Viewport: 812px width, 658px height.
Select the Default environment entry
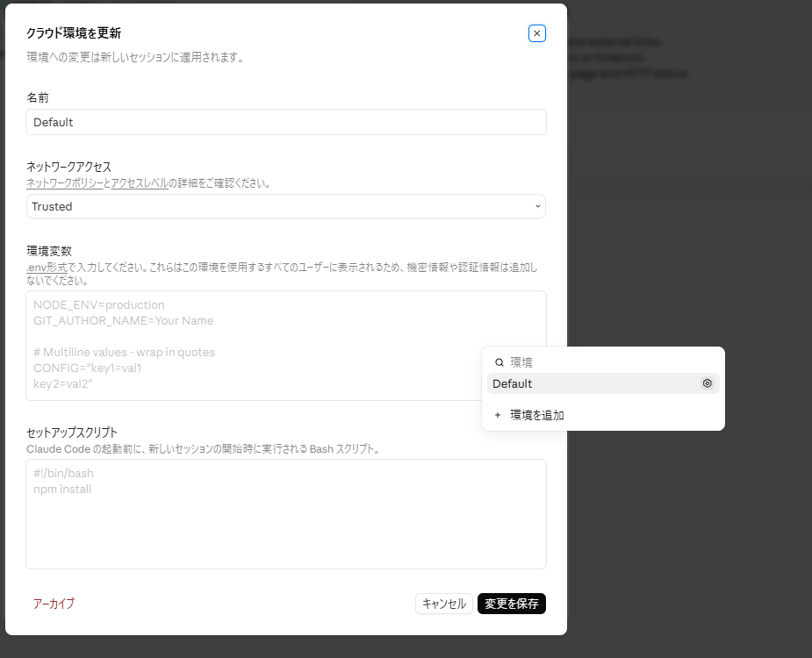pos(603,383)
